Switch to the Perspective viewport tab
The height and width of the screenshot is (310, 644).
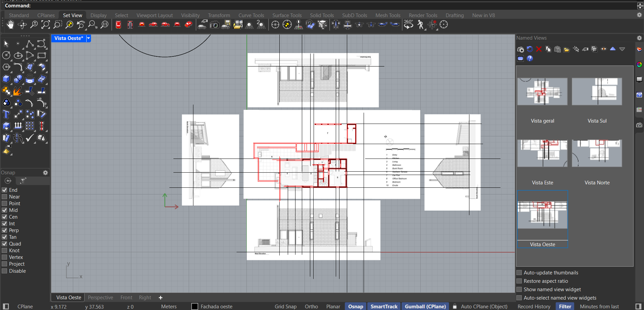100,298
